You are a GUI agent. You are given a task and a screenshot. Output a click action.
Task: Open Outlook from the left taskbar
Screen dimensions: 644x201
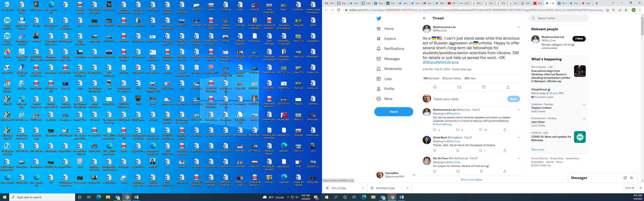[x=117, y=197]
